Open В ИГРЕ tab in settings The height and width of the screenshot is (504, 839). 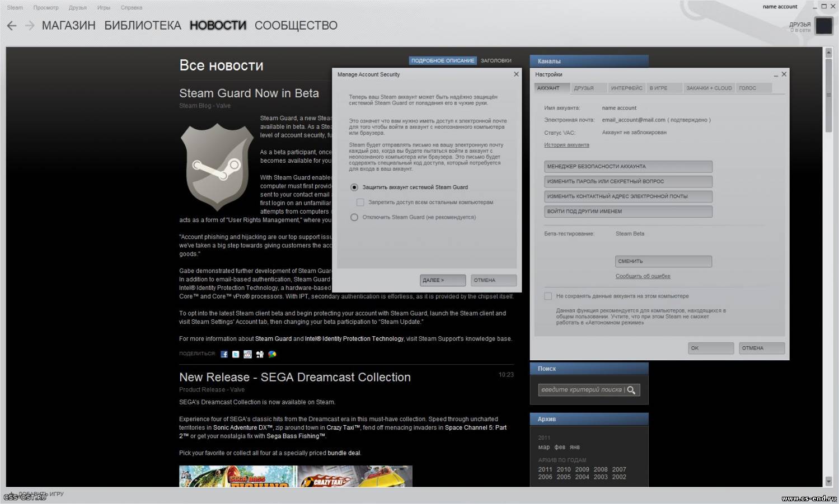(664, 88)
